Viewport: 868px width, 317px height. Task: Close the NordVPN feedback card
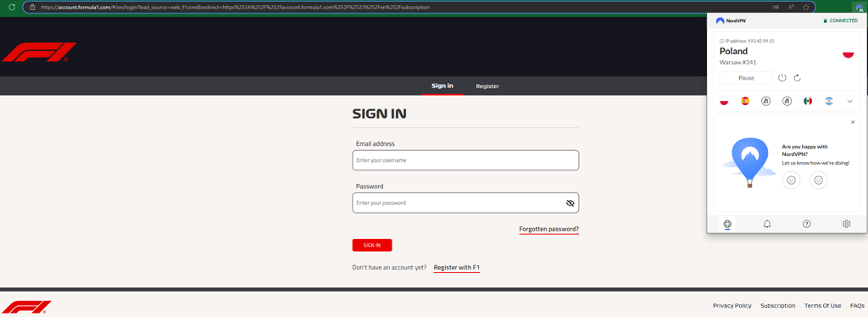(853, 122)
